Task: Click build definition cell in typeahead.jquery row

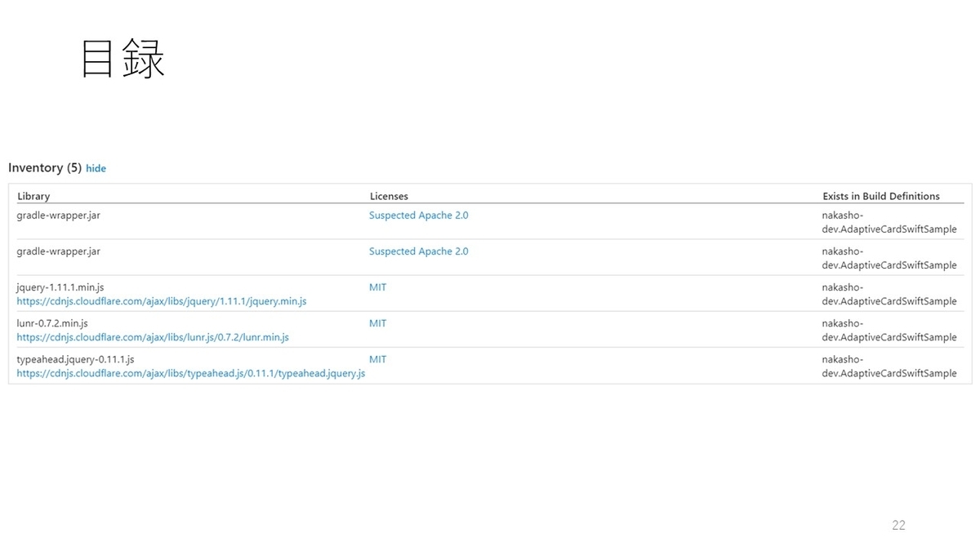Action: pos(889,366)
